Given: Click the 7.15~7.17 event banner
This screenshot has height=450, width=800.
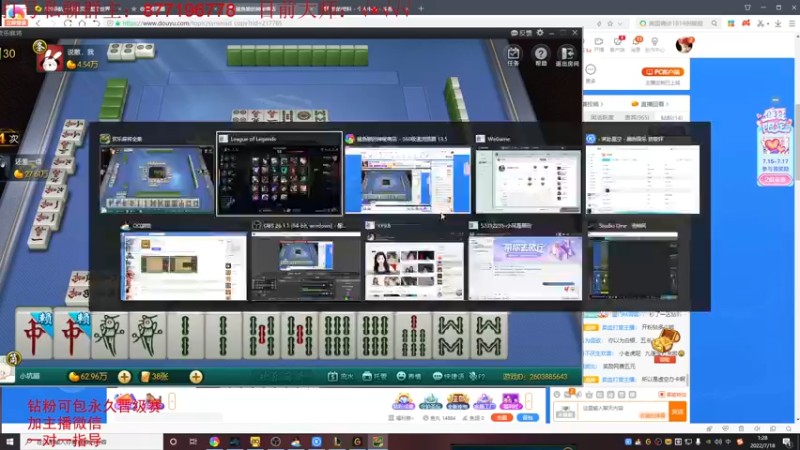Looking at the screenshot, I should click(775, 148).
